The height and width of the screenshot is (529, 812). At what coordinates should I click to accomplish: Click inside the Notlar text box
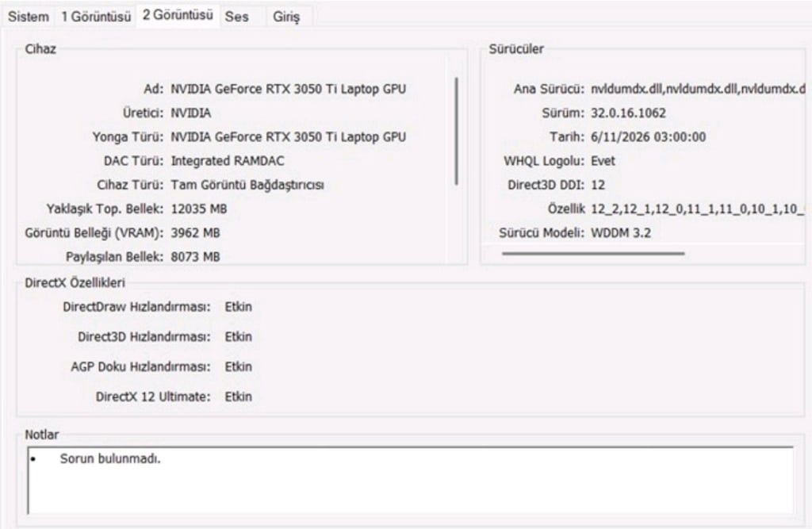click(x=410, y=480)
